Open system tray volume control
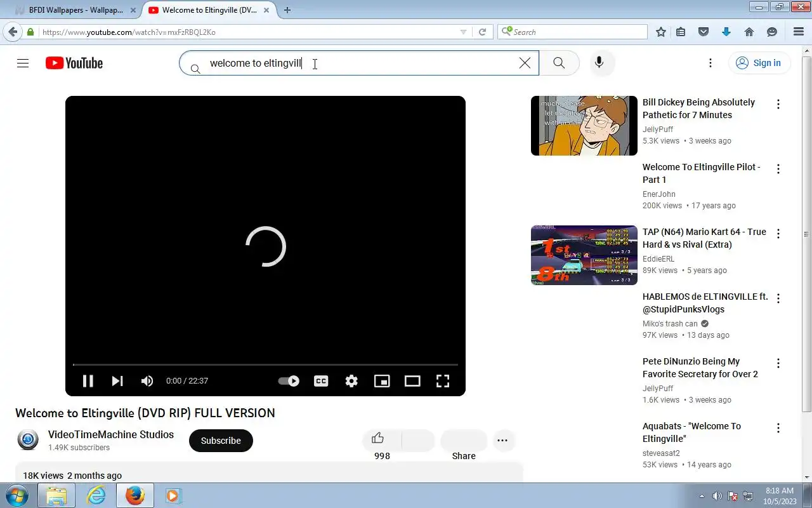 [x=717, y=496]
